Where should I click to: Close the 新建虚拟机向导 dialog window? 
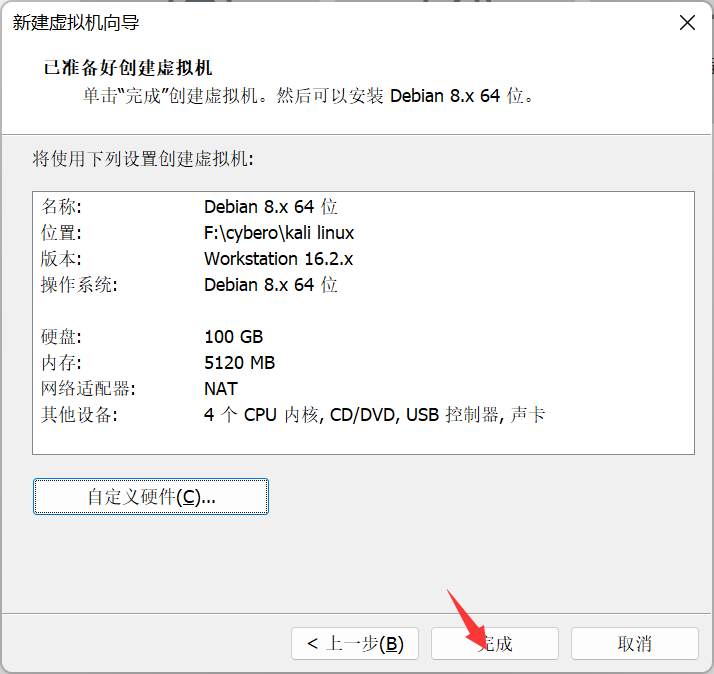click(x=687, y=23)
